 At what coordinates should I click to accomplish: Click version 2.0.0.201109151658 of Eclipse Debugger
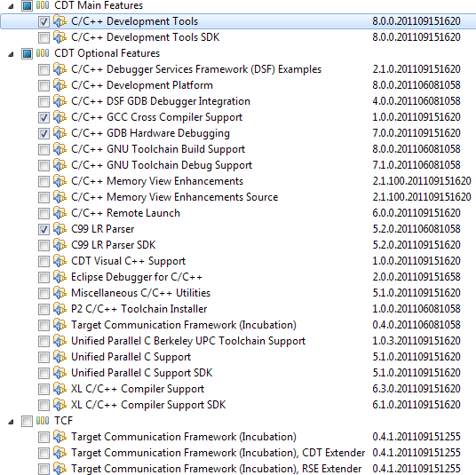(416, 277)
